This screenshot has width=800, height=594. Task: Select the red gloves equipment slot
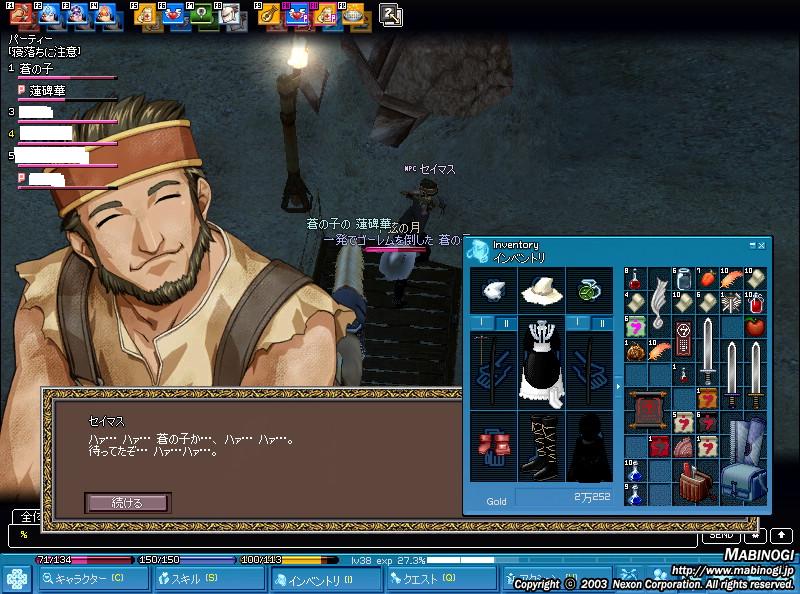493,447
